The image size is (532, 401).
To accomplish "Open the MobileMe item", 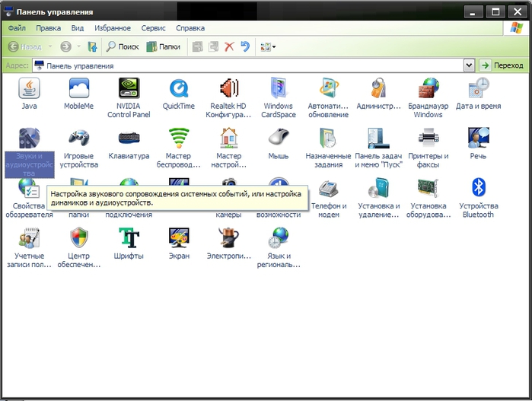I will coord(78,93).
